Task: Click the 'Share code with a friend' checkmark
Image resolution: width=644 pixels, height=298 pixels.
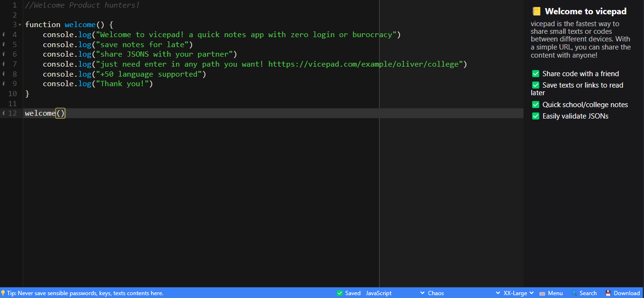Action: tap(536, 74)
